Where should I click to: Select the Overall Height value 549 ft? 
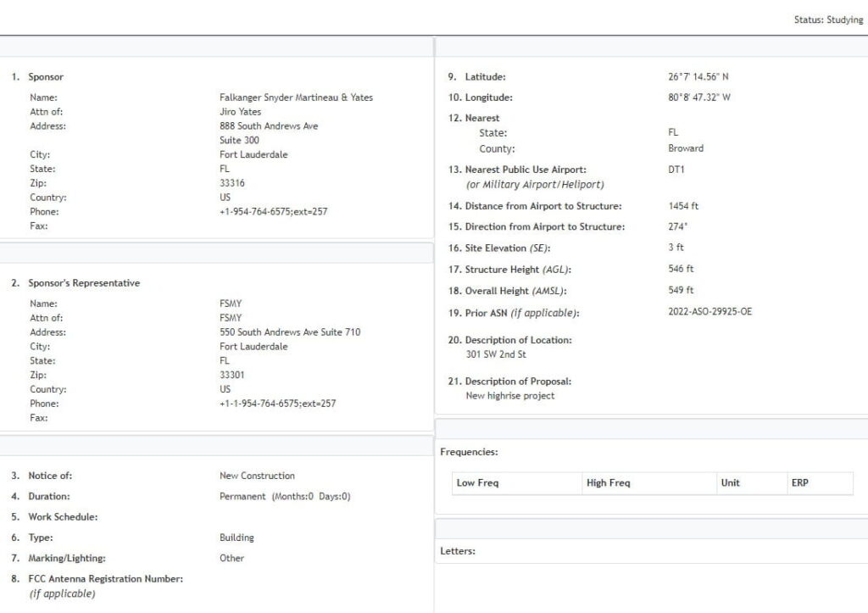coord(681,291)
